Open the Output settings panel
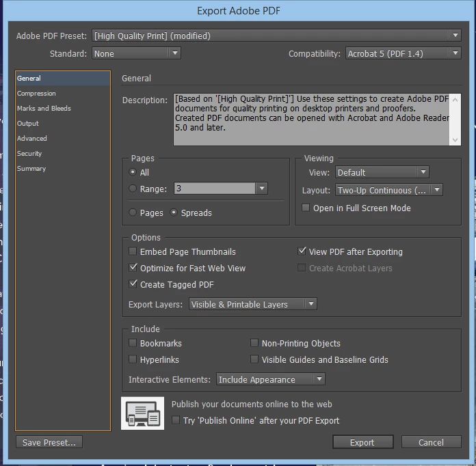This screenshot has width=476, height=466. point(63,124)
